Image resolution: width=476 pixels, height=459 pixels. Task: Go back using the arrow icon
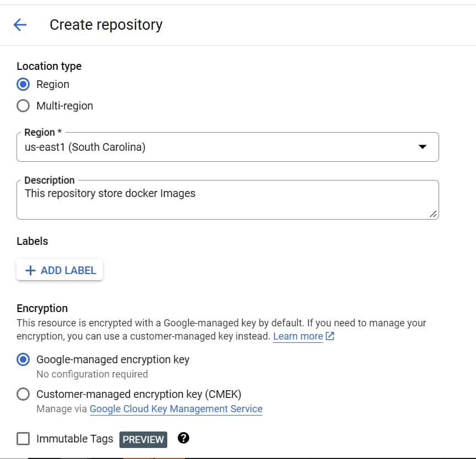[x=20, y=25]
